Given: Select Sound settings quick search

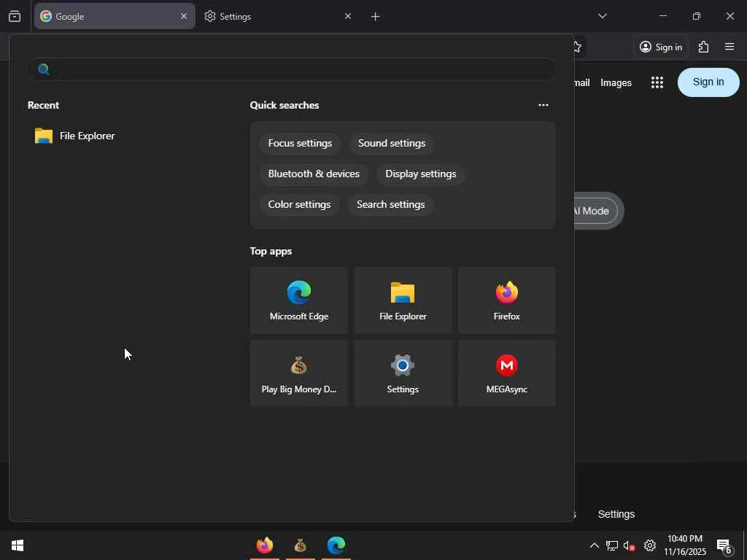Looking at the screenshot, I should click(x=392, y=144).
